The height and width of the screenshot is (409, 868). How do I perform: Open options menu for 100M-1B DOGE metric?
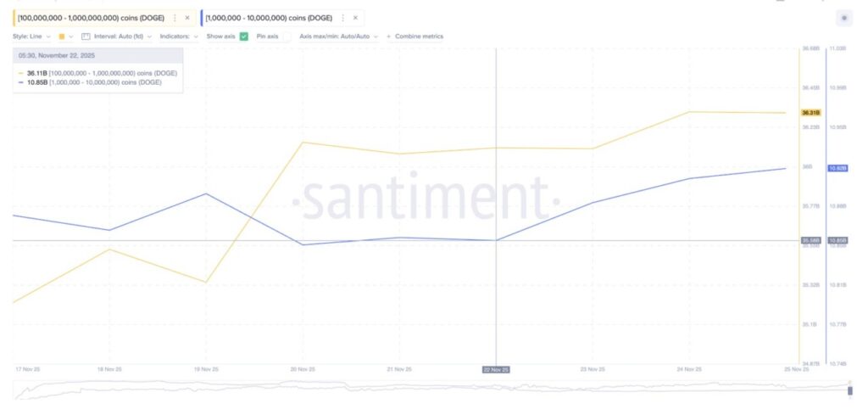point(175,17)
